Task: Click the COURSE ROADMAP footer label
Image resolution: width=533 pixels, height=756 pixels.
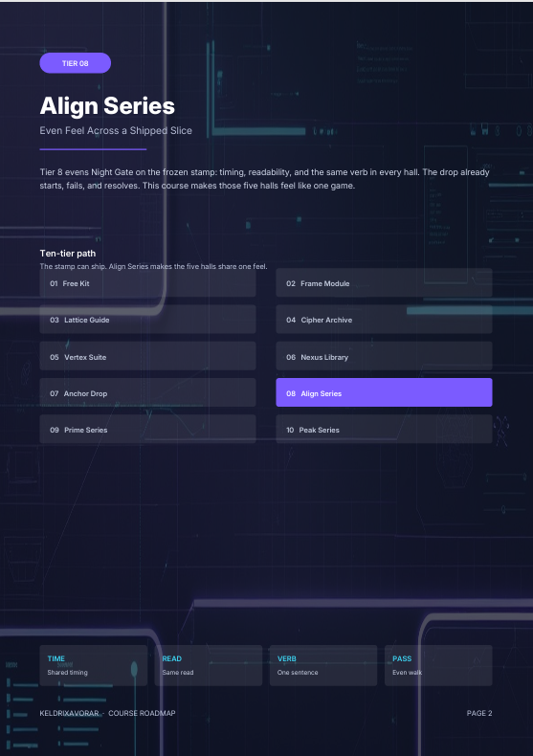Action: tap(142, 713)
